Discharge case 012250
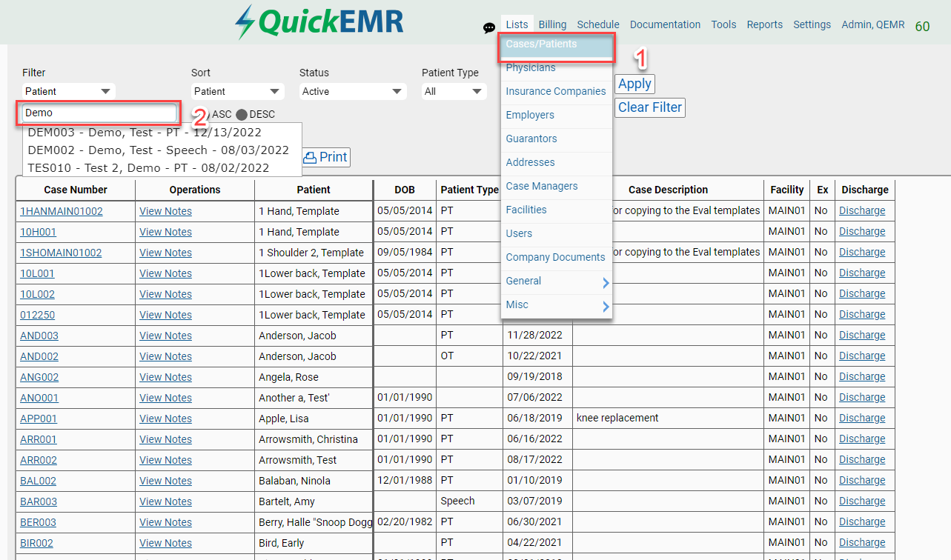 tap(862, 315)
